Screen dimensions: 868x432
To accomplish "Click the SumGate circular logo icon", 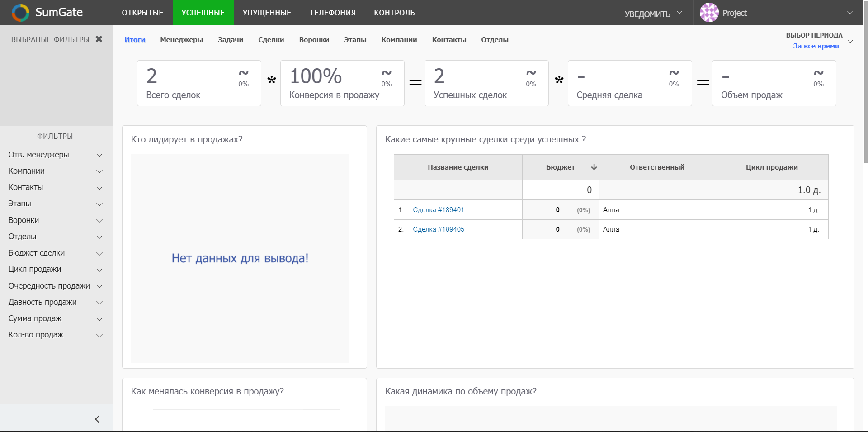I will 20,13.
